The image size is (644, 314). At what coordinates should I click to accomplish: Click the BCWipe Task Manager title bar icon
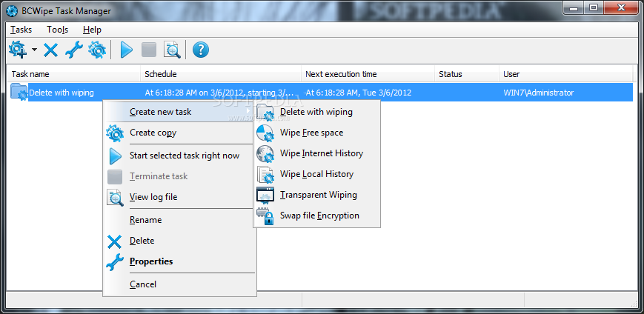[12, 11]
